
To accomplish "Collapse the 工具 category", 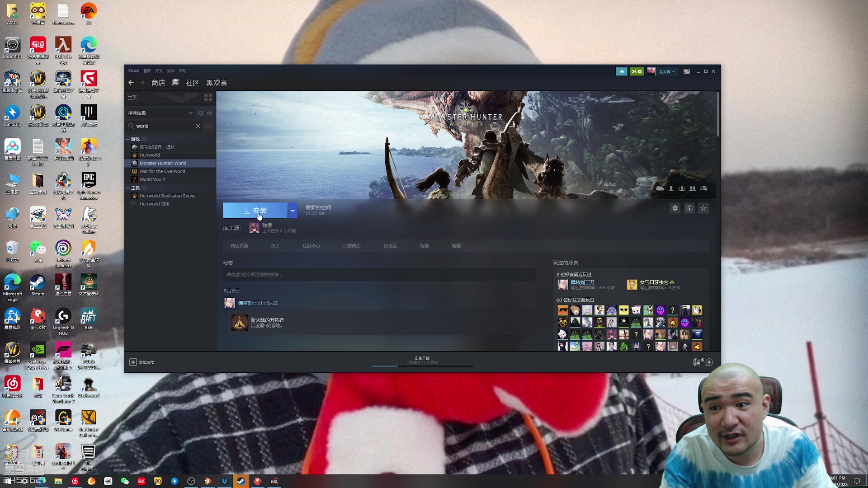I will coord(128,188).
